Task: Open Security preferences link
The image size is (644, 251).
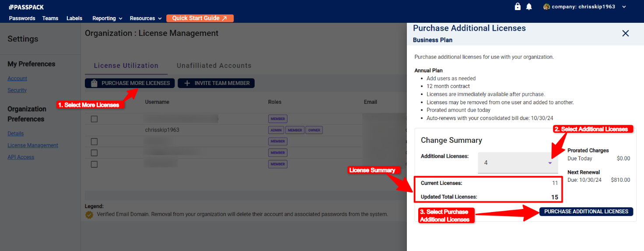Action: click(x=17, y=90)
